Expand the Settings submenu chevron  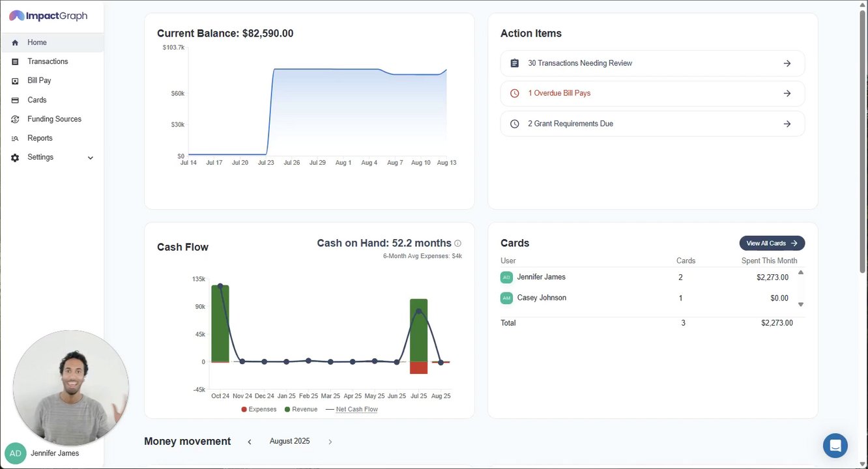click(x=91, y=158)
